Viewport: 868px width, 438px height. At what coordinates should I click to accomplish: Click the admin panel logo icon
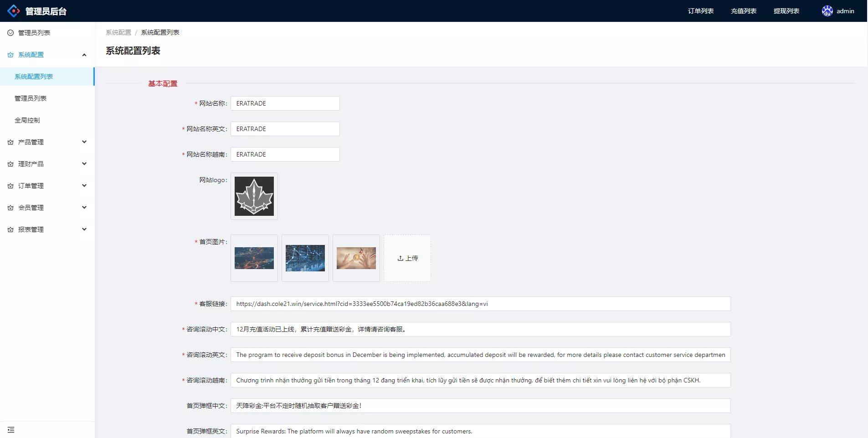(13, 10)
